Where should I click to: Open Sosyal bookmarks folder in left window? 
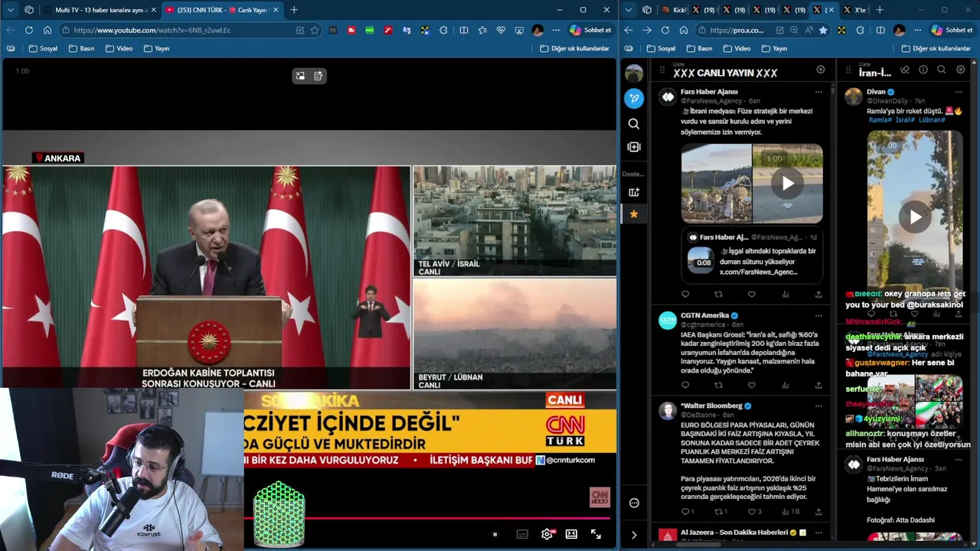(43, 48)
